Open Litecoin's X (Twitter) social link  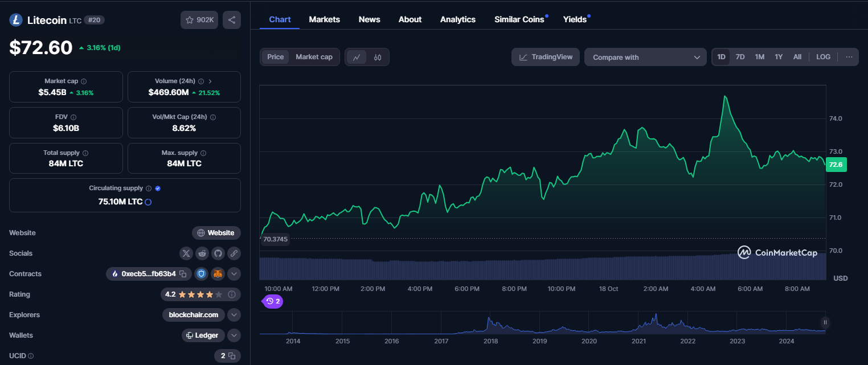coord(186,253)
